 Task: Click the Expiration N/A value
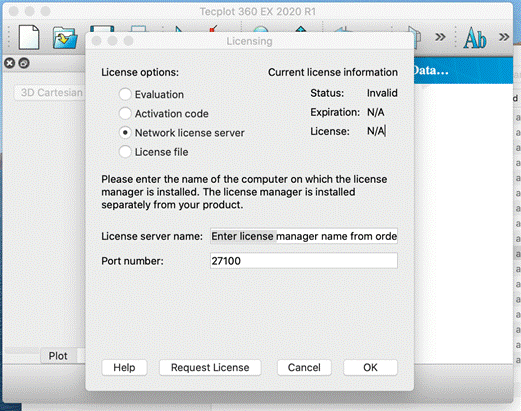[x=376, y=112]
